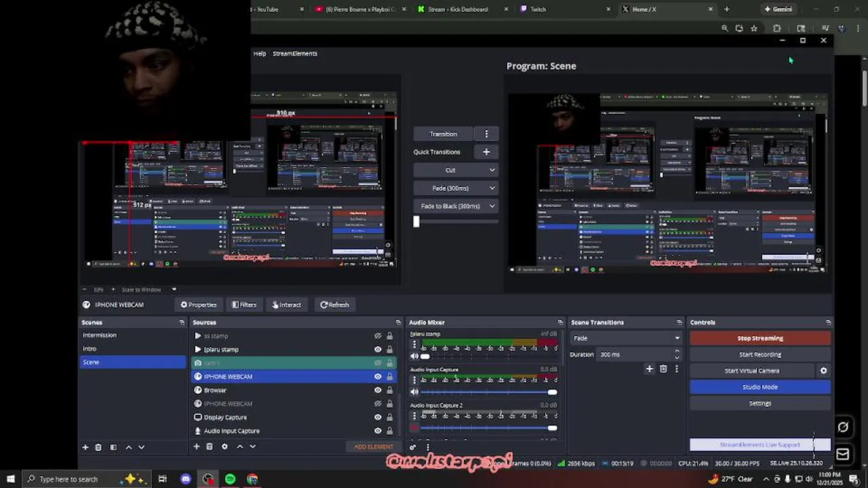868x488 pixels.
Task: Open source Filters button in source toolbar
Action: (244, 305)
